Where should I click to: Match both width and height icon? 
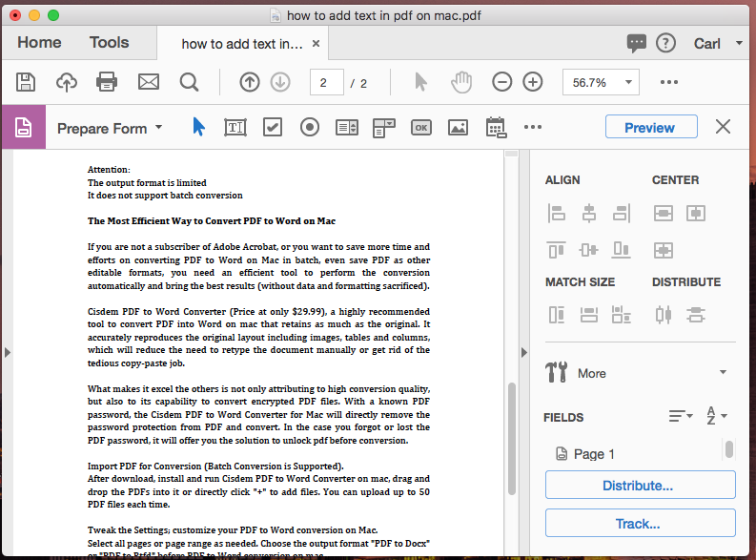point(622,315)
